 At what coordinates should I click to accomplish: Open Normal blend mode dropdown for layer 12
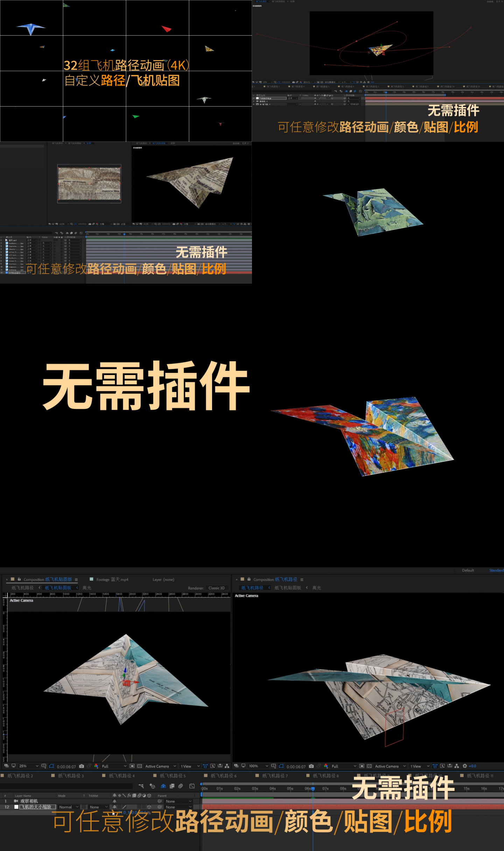69,807
